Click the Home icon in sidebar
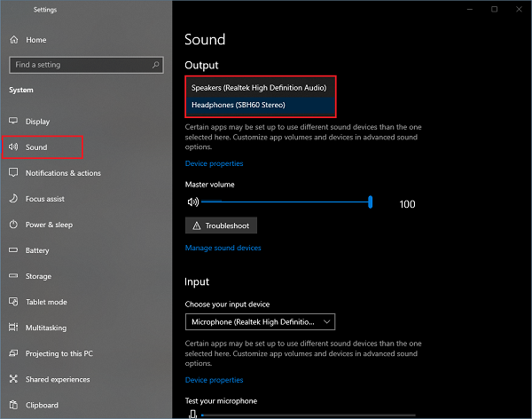The image size is (532, 419). click(14, 40)
